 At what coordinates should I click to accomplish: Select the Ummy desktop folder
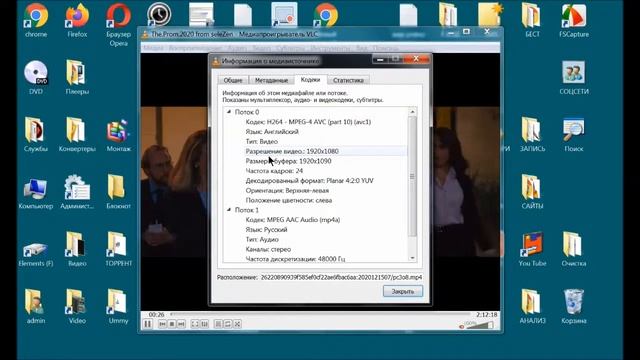[118, 306]
